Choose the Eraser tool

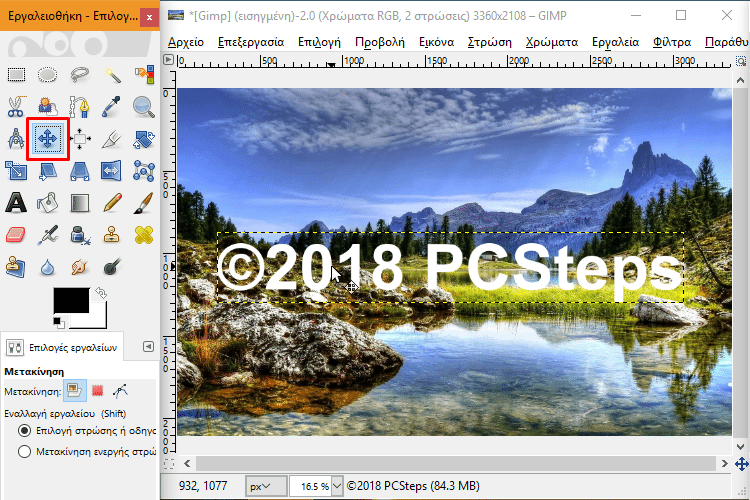(x=16, y=235)
